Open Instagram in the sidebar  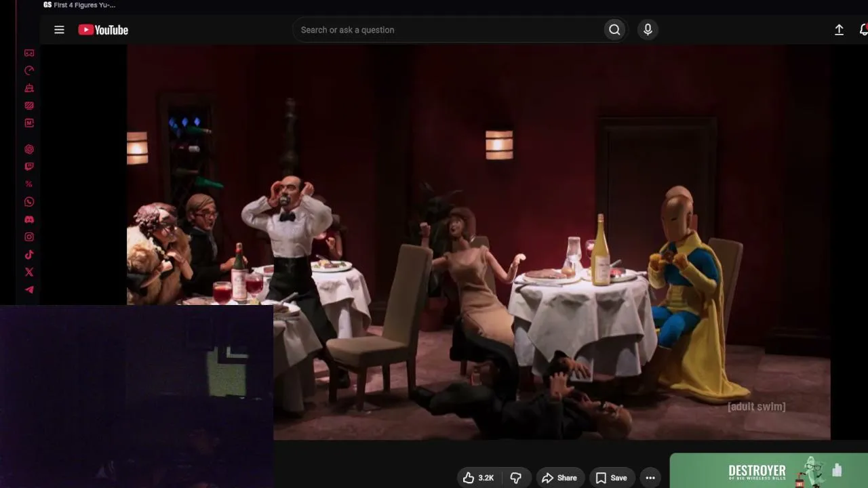pos(29,237)
